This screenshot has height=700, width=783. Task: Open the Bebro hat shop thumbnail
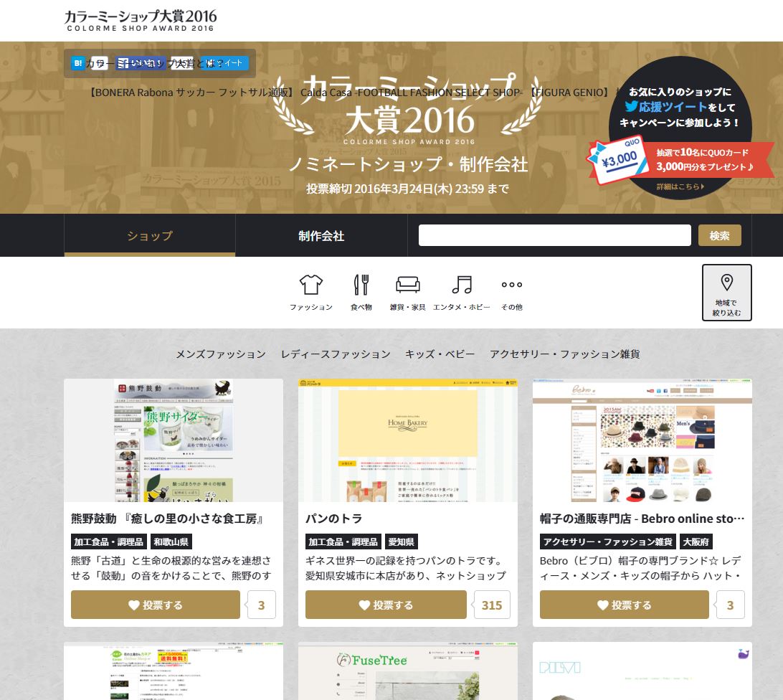click(x=642, y=440)
